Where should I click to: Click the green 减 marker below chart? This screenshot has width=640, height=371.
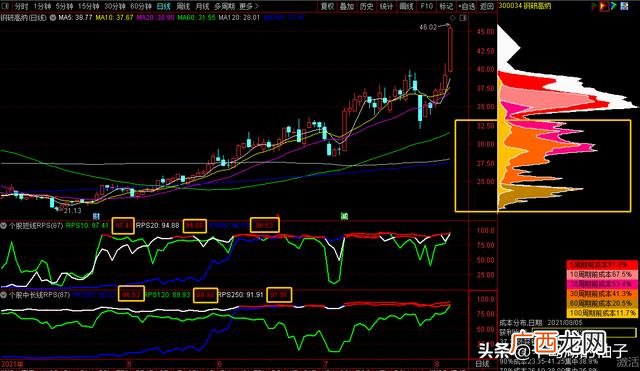344,216
